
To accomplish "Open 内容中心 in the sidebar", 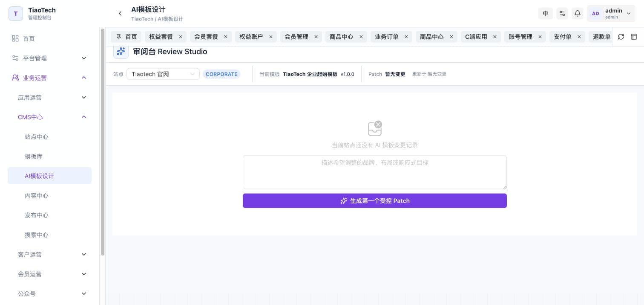I will 49,195.
